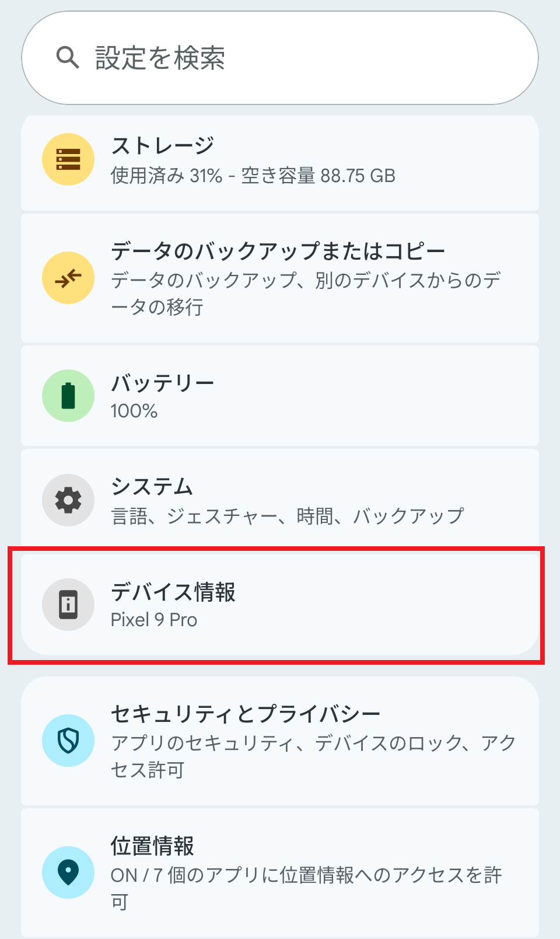Click the Storage icon
560x939 pixels.
click(x=68, y=159)
